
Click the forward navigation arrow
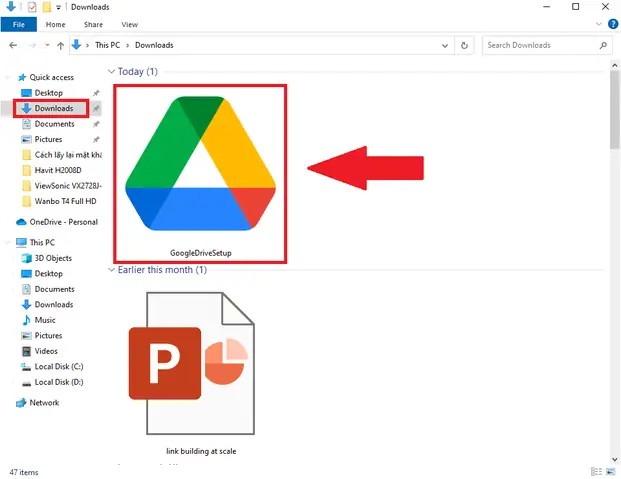tap(32, 45)
